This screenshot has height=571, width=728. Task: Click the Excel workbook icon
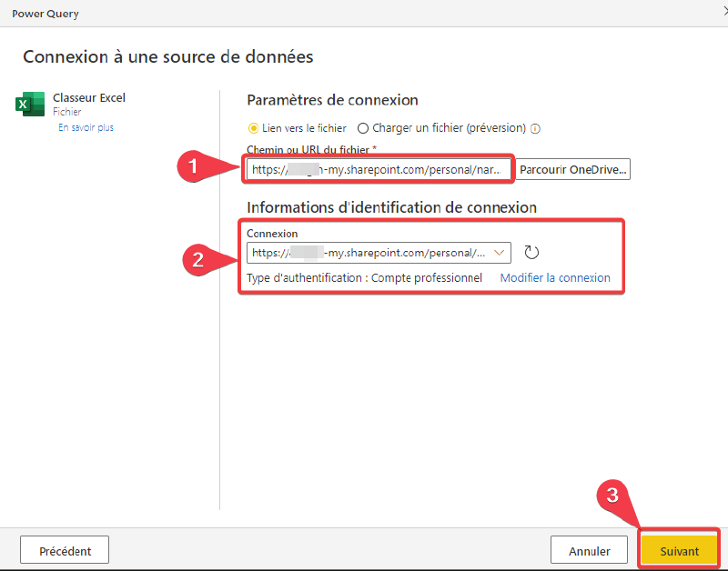[x=30, y=104]
